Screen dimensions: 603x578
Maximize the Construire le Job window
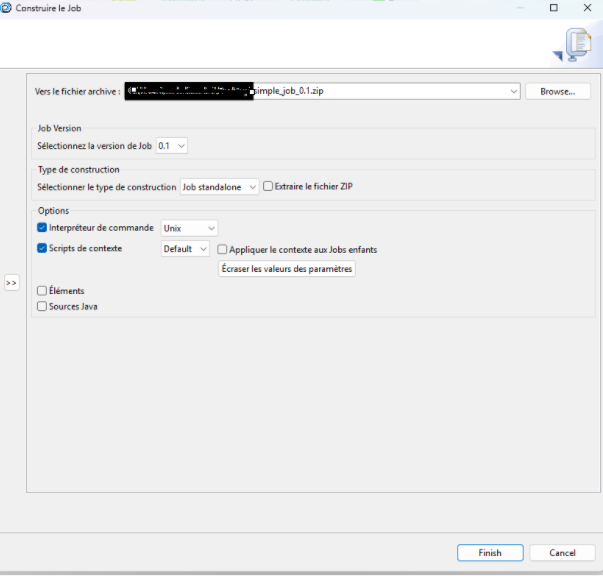[554, 8]
